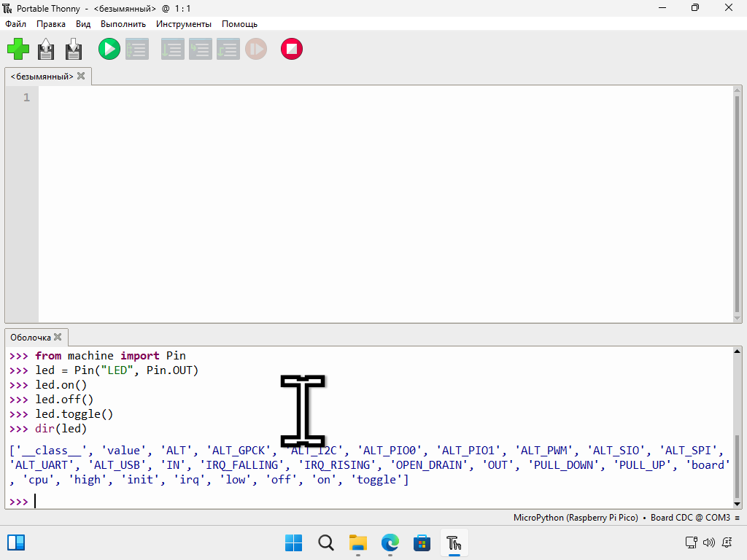Open the Инструменты menu
Image resolution: width=747 pixels, height=560 pixels.
pyautogui.click(x=183, y=24)
